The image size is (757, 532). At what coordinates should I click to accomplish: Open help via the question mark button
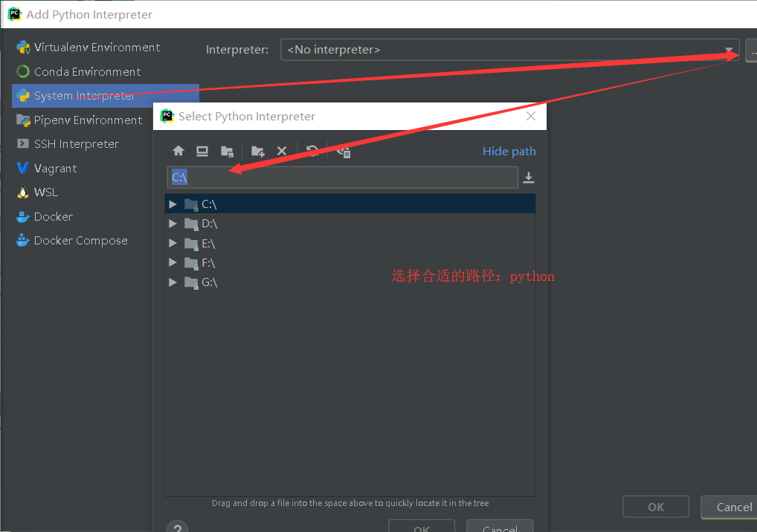(x=177, y=528)
